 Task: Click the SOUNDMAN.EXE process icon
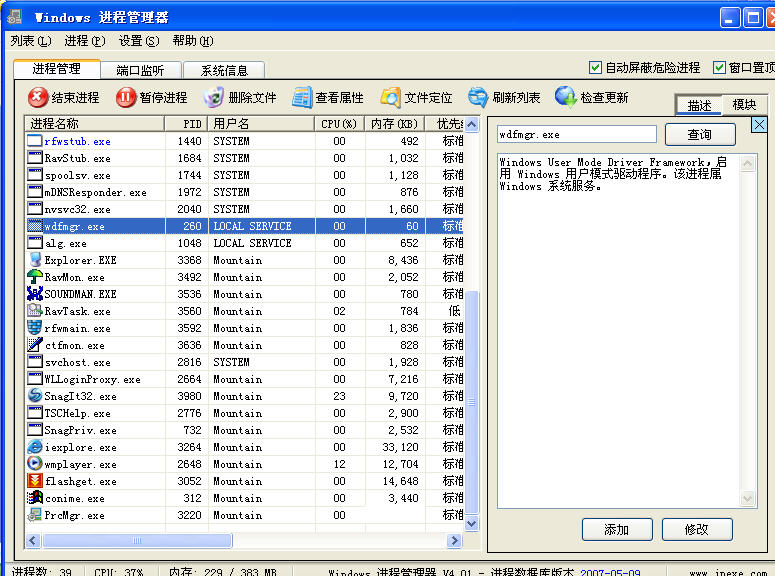pyautogui.click(x=35, y=294)
